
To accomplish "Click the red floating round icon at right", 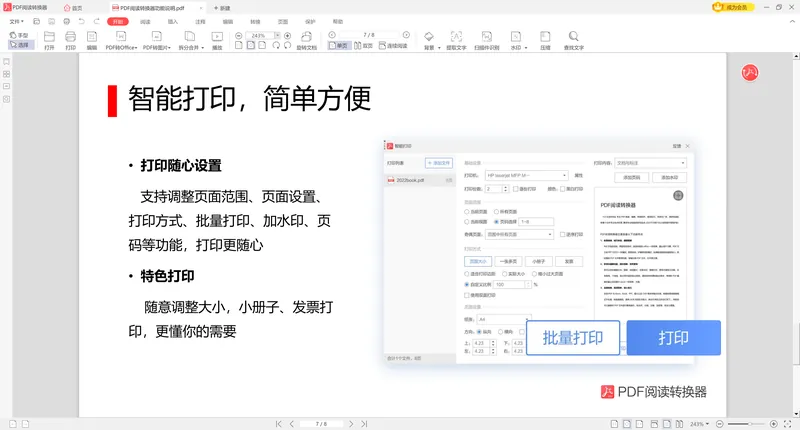I will pos(749,73).
